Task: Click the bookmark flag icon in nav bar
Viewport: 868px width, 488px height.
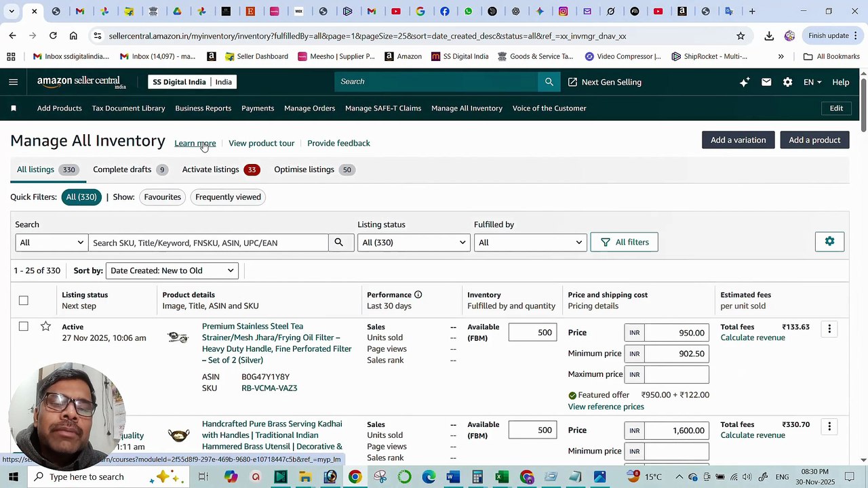Action: point(14,108)
